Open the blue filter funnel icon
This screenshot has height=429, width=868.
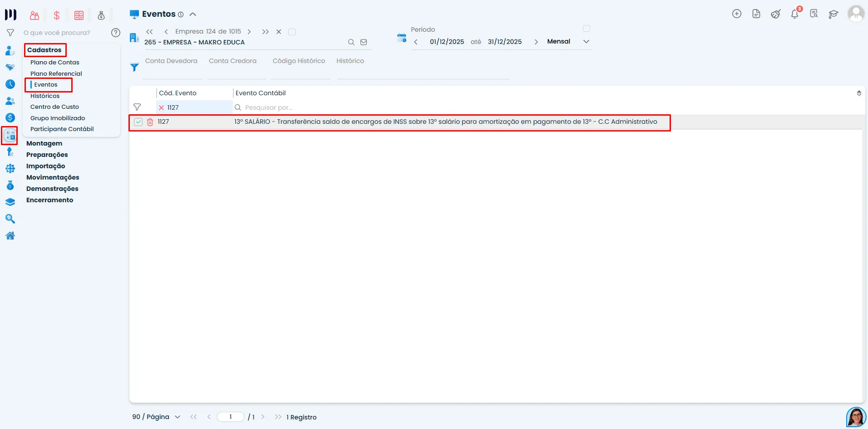(134, 68)
